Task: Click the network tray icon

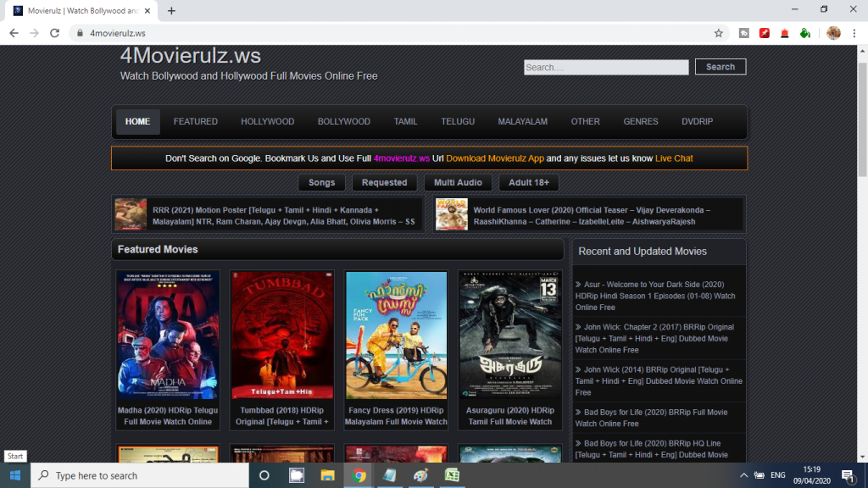Action: coord(759,475)
